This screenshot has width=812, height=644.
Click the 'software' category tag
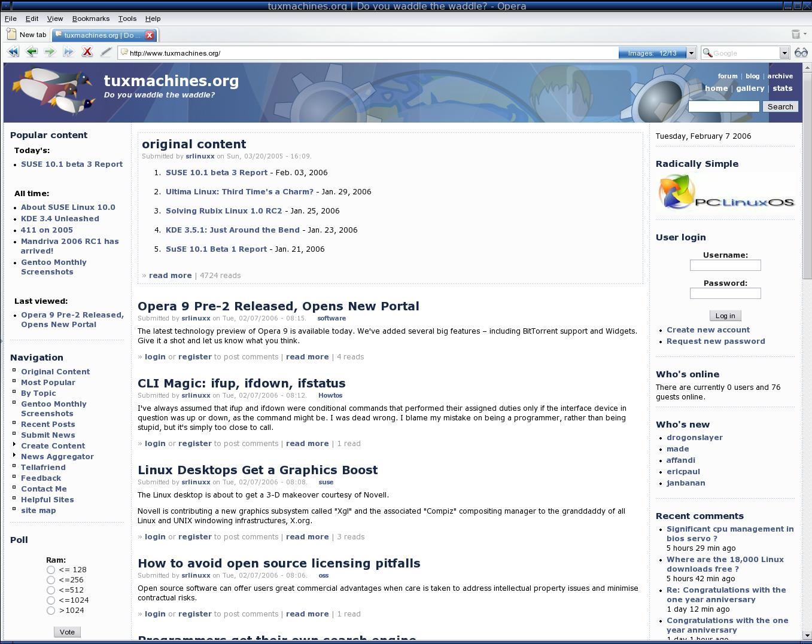click(332, 318)
